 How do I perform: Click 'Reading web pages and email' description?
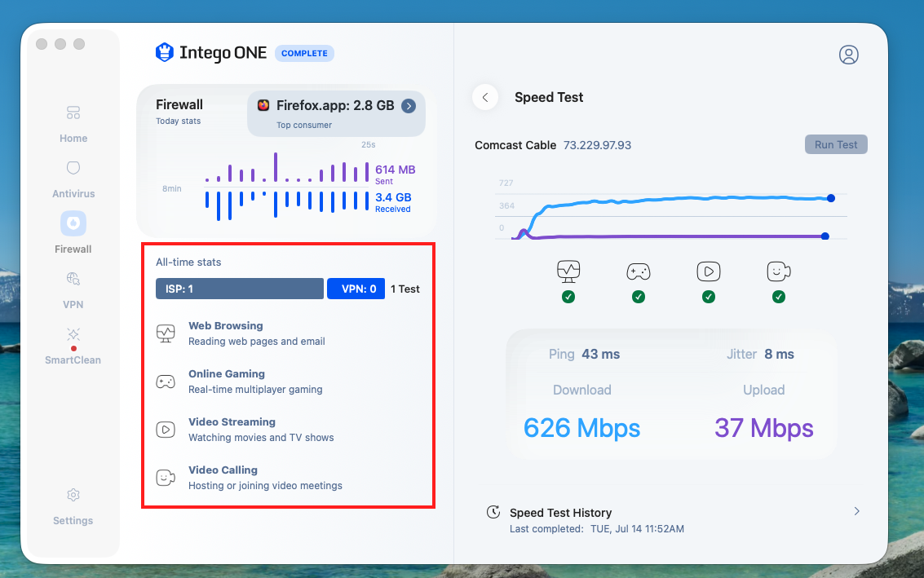point(256,342)
